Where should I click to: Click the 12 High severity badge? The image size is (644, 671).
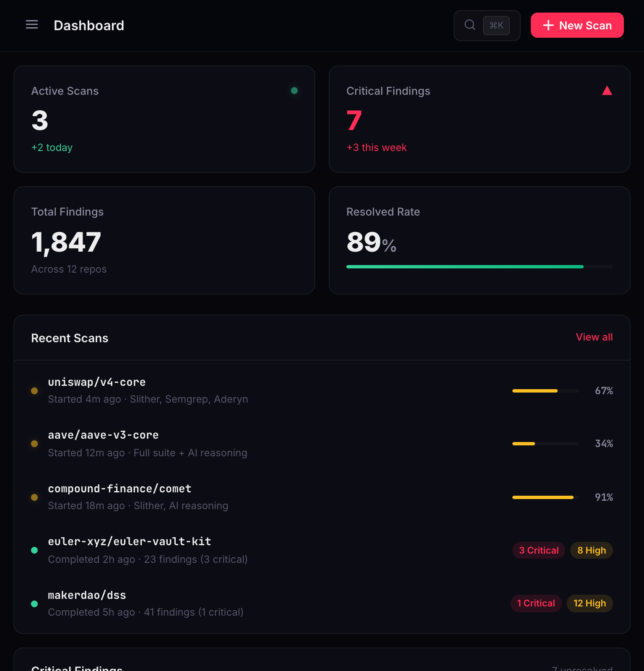(x=589, y=603)
